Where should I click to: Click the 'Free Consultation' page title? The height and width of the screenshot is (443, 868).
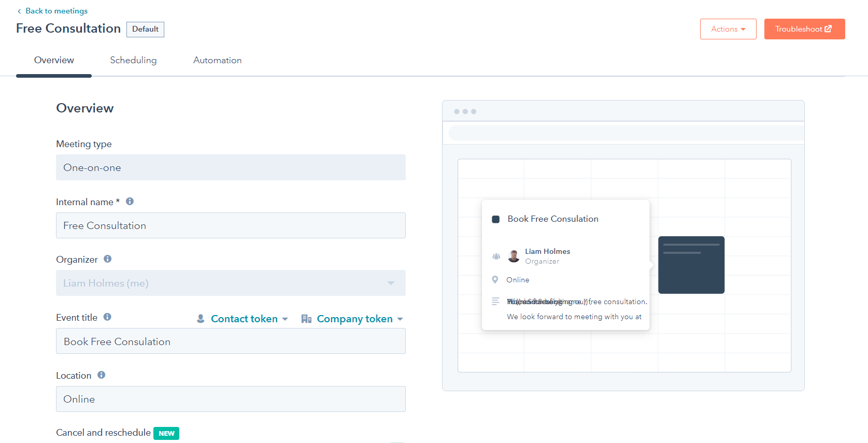[68, 28]
